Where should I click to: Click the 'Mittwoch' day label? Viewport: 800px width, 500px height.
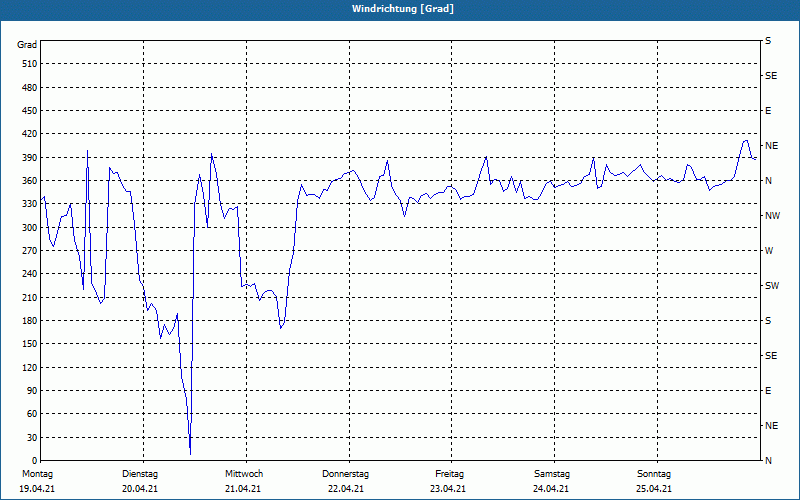[x=244, y=474]
